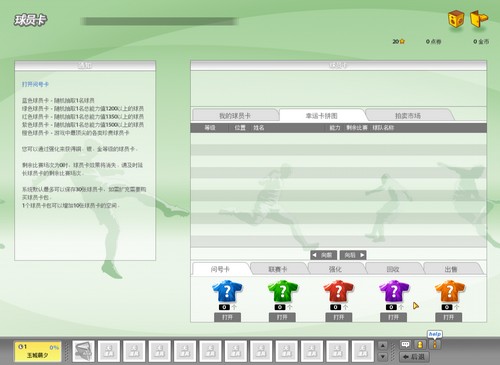The width and height of the screenshot is (500, 365).
Task: Click the orange question mark jersey card
Action: (x=450, y=291)
